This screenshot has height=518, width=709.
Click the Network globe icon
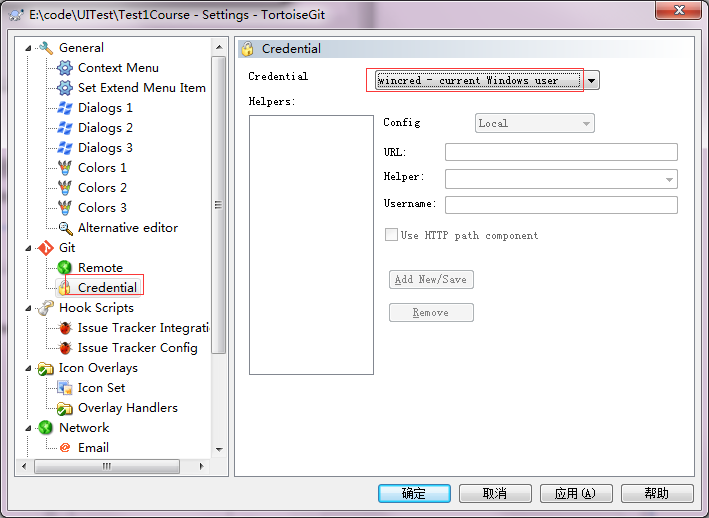coord(46,428)
